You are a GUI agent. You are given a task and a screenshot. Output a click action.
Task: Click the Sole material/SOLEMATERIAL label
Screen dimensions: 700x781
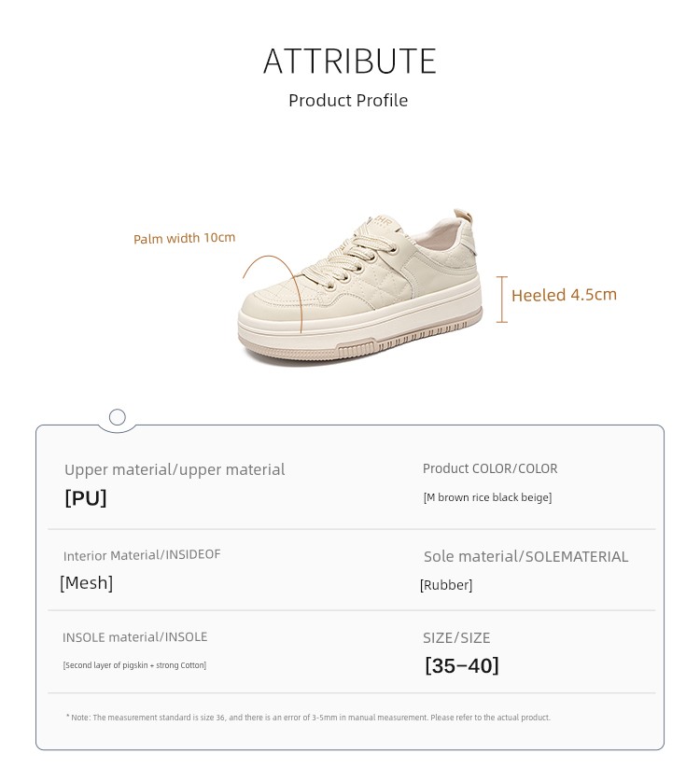click(525, 557)
